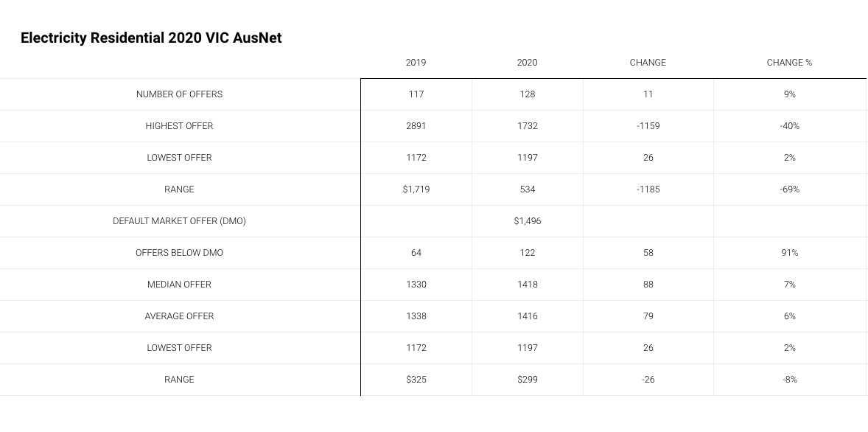Select the $299 range cell
This screenshot has width=868, height=432.
[528, 380]
